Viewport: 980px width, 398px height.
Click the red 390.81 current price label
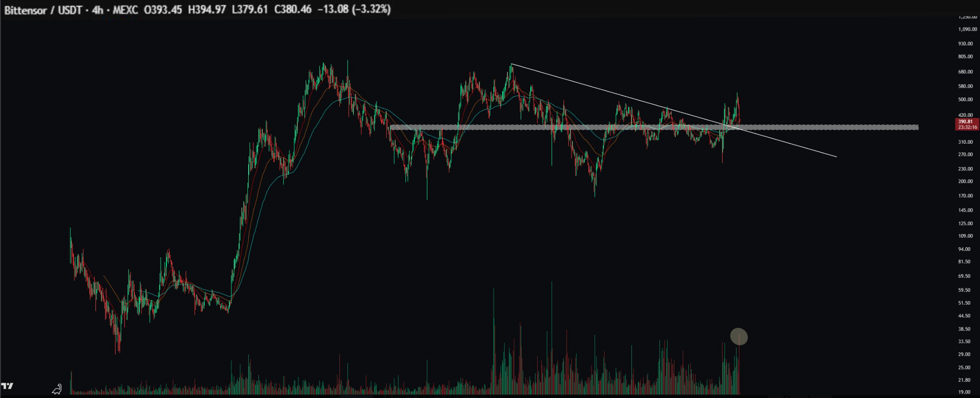coord(966,122)
